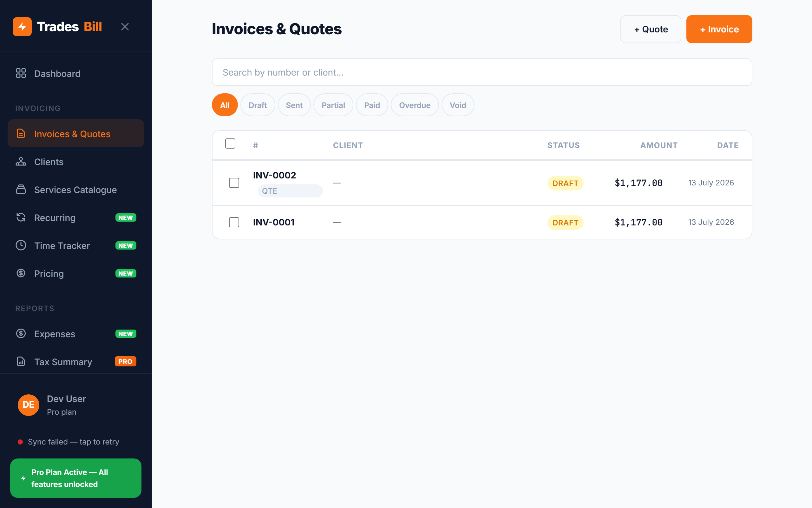Click the Invoices & Quotes document icon
Screen dimensions: 812x508
click(21, 133)
